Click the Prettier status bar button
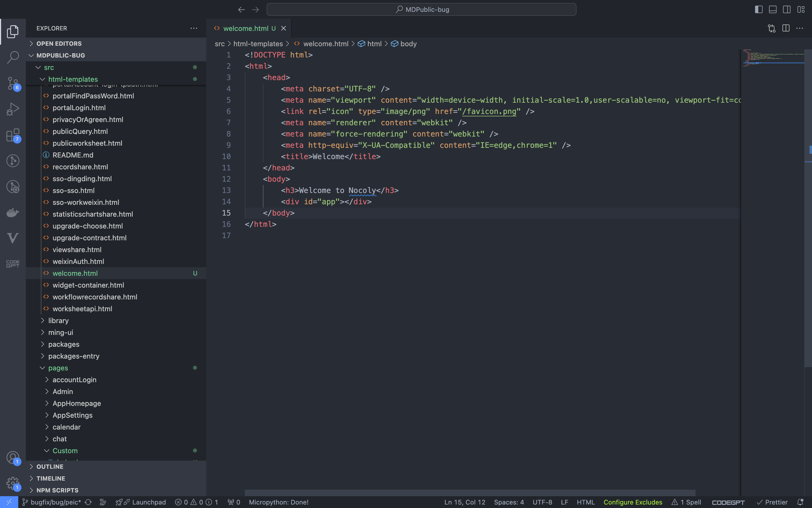The width and height of the screenshot is (812, 508). 773,502
